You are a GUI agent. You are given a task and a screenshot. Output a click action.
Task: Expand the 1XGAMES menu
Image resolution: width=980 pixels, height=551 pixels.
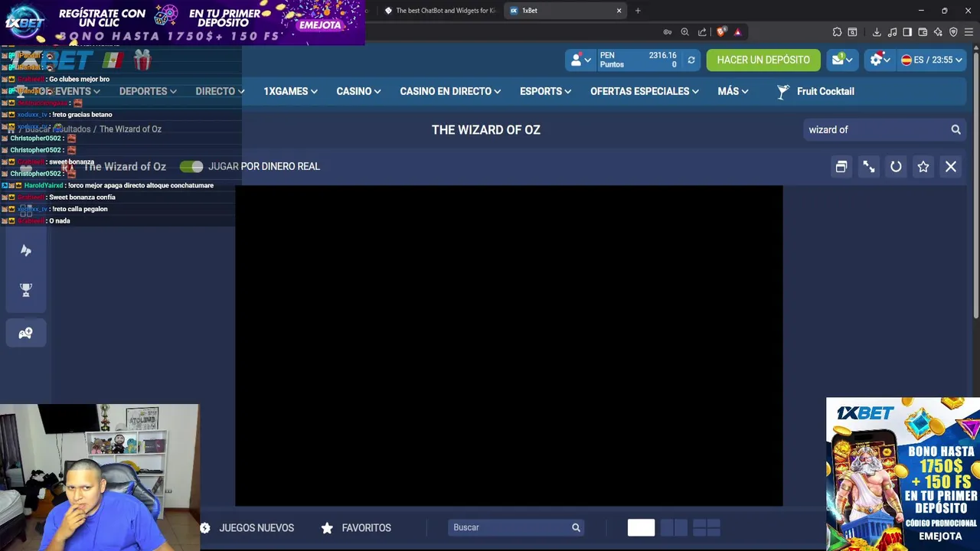(290, 91)
